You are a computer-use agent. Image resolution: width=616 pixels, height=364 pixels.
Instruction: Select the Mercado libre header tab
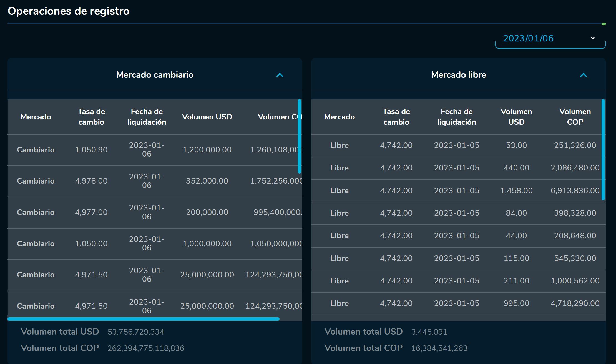[458, 75]
